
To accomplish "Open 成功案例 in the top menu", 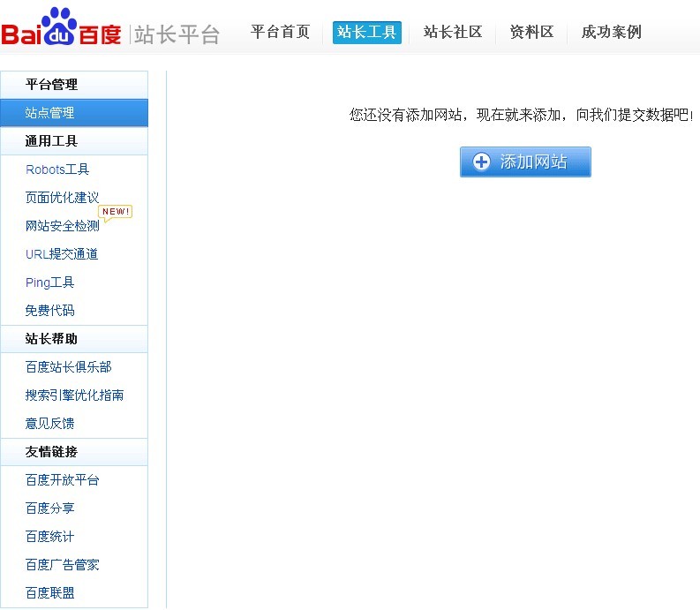I will tap(611, 33).
